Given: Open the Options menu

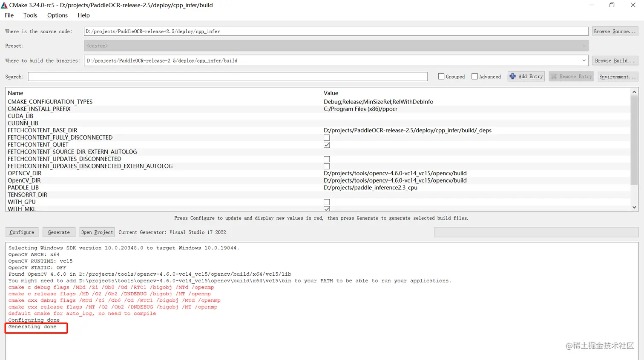Looking at the screenshot, I should tap(57, 15).
